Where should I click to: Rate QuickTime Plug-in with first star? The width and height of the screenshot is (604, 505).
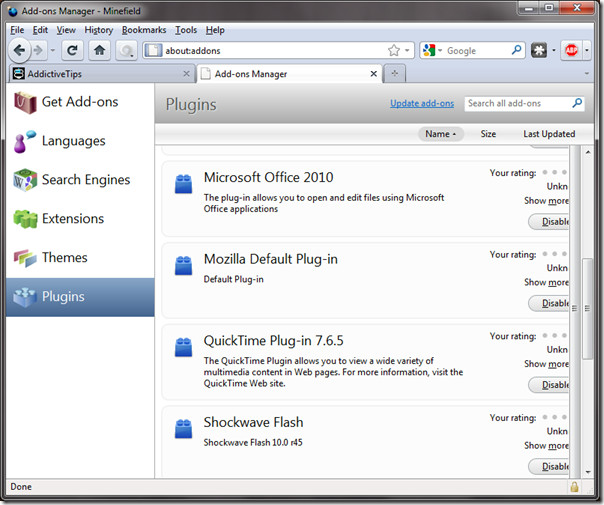point(545,336)
